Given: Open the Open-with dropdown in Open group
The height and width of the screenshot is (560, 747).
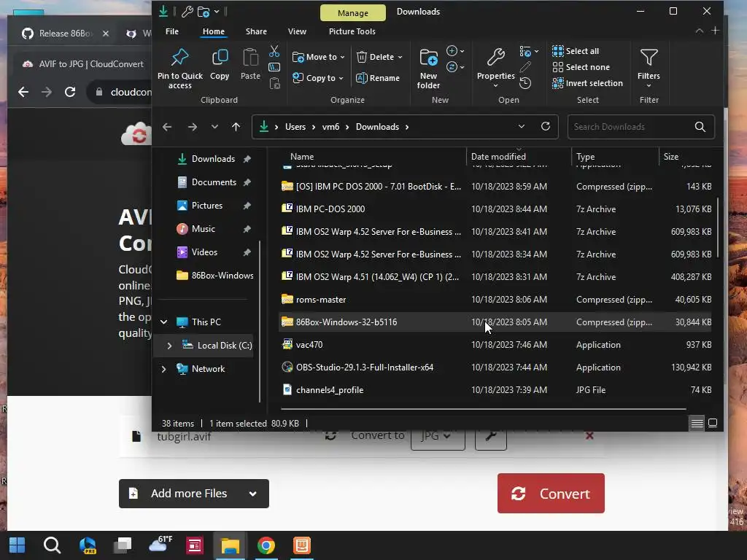Looking at the screenshot, I should click(529, 51).
